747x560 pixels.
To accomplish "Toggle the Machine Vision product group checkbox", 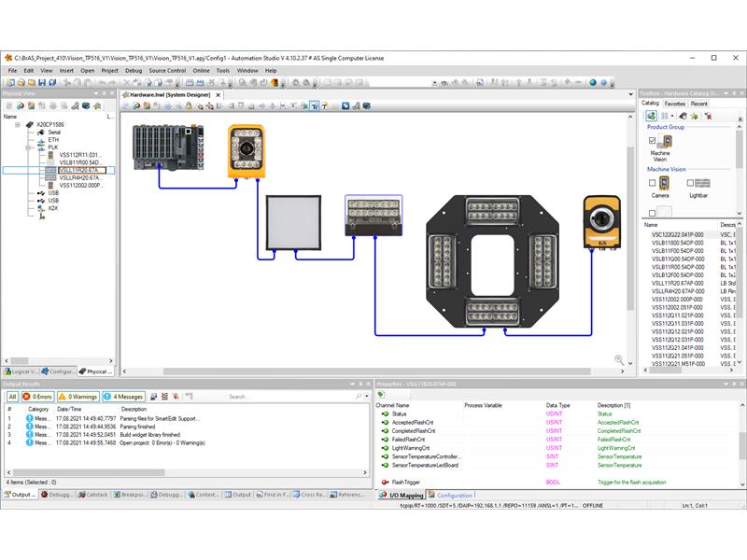I will tap(652, 141).
